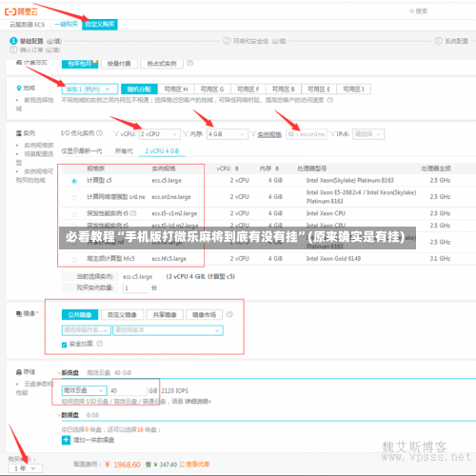The height and width of the screenshot is (476, 476).
Task: Toggle the 安全加固 checkbox
Action: tap(64, 345)
